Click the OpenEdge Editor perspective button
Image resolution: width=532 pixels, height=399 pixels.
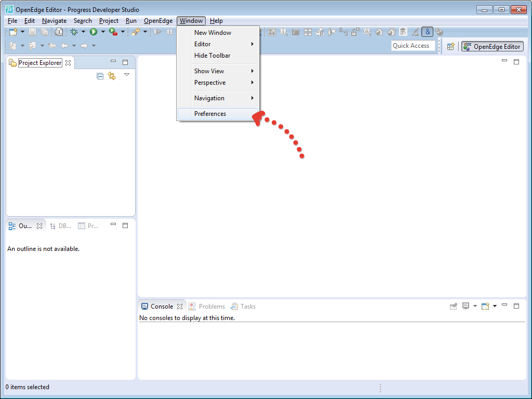[x=493, y=46]
